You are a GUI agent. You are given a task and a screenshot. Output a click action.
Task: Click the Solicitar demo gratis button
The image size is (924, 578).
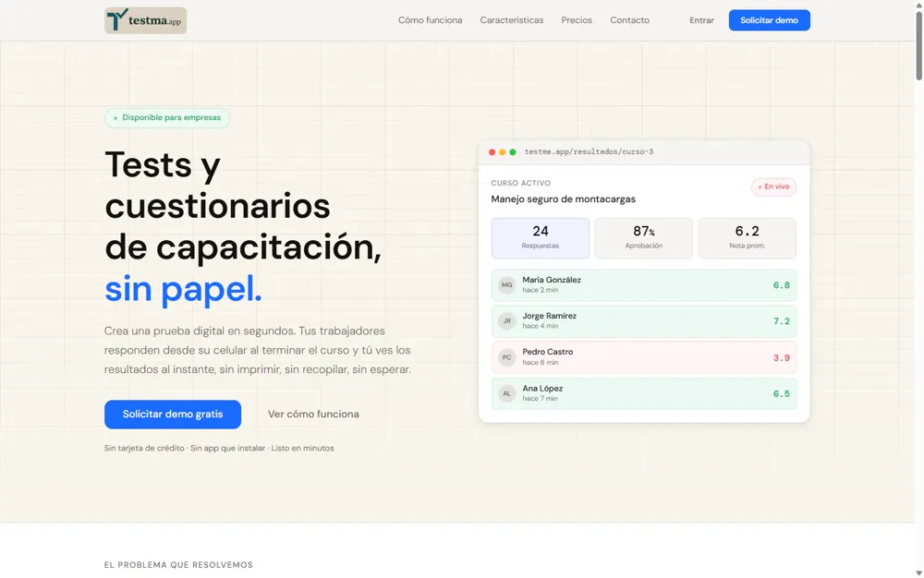pyautogui.click(x=173, y=415)
